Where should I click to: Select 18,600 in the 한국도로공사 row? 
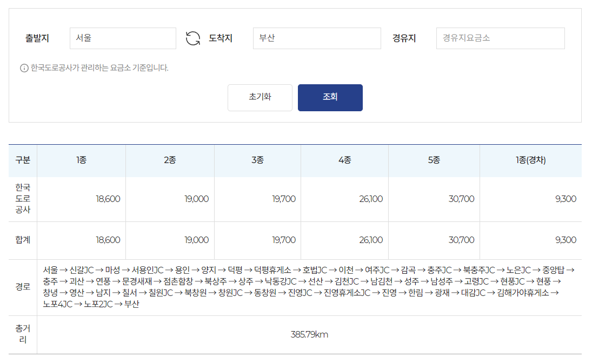108,199
